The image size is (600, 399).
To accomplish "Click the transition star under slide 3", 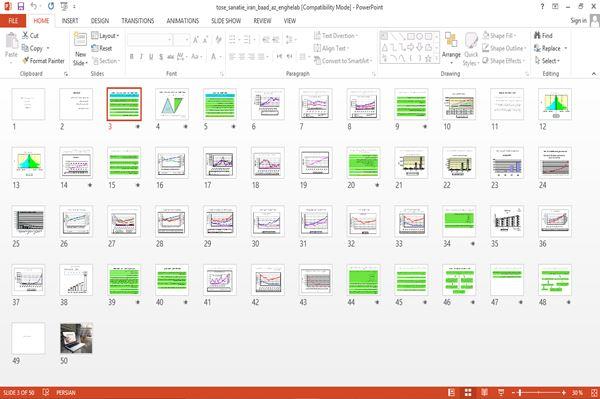I will [x=138, y=127].
